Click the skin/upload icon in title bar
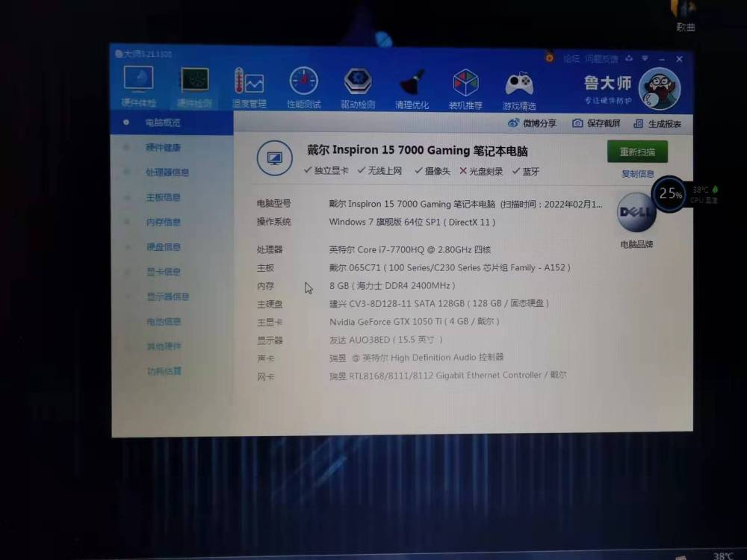Image resolution: width=747 pixels, height=560 pixels. [629, 58]
